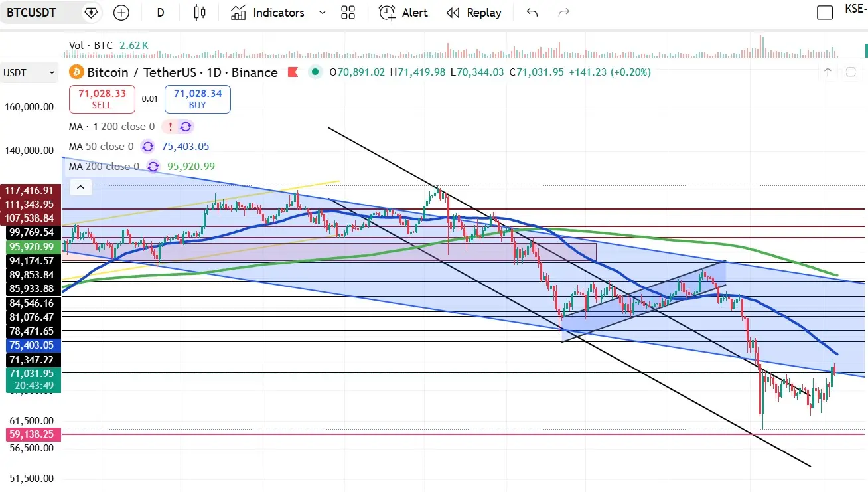This screenshot has height=492, width=868.
Task: Click the 84,546.16 price label
Action: [29, 303]
